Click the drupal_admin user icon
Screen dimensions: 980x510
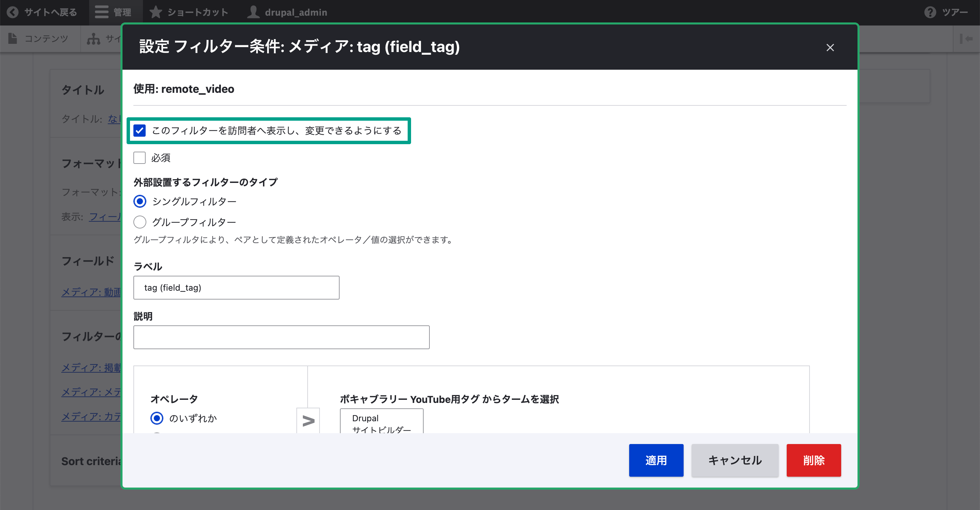click(x=254, y=13)
